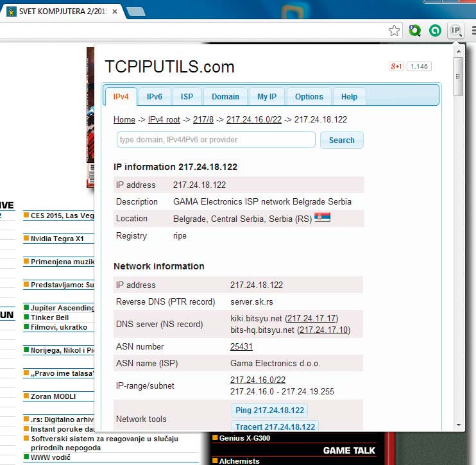The image size is (476, 465).
Task: Open the .rs: Digitalno arhiv article
Action: click(x=62, y=419)
